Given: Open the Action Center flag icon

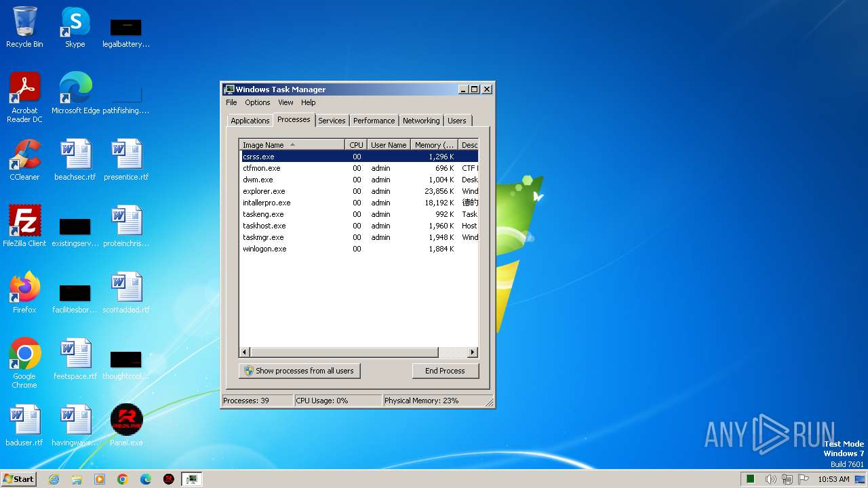Looking at the screenshot, I should point(804,479).
